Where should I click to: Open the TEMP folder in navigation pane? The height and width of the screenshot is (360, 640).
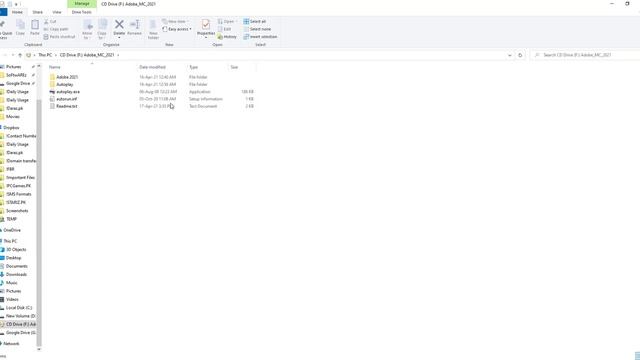pos(11,219)
